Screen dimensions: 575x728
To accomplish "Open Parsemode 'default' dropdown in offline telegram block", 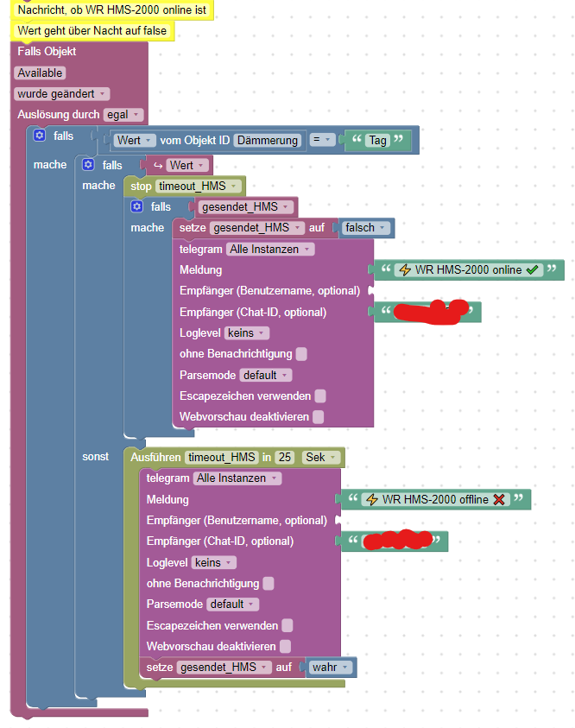I will pyautogui.click(x=232, y=605).
